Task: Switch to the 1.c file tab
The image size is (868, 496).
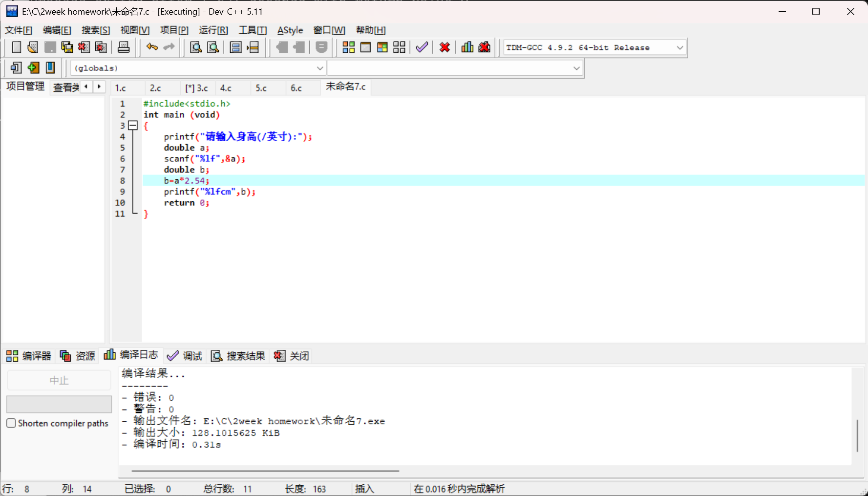Action: (x=120, y=88)
